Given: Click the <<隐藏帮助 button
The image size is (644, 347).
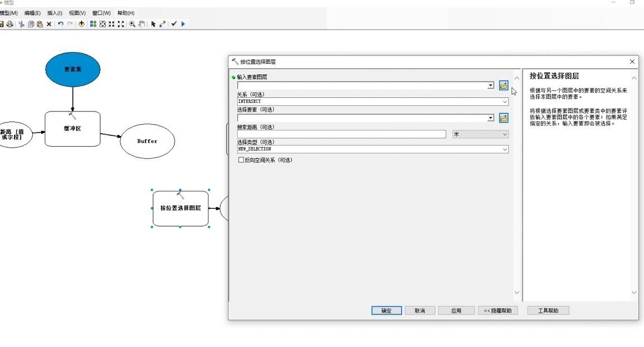Looking at the screenshot, I should click(498, 311).
